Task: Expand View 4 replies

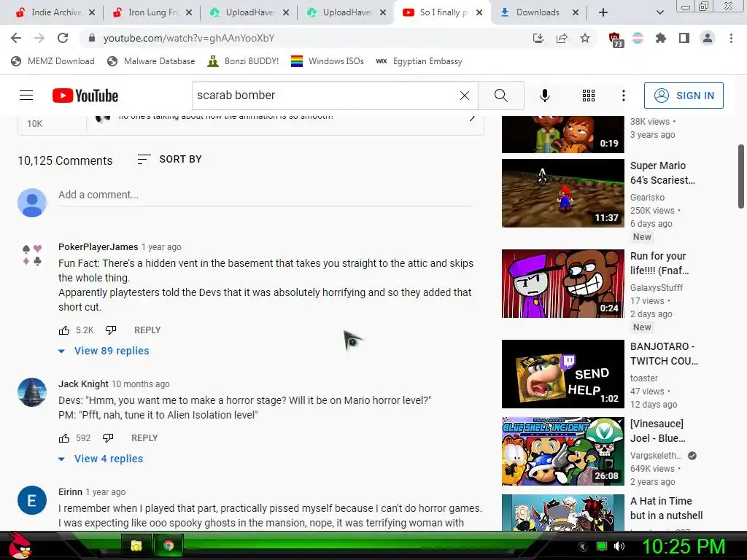Action: [x=100, y=459]
